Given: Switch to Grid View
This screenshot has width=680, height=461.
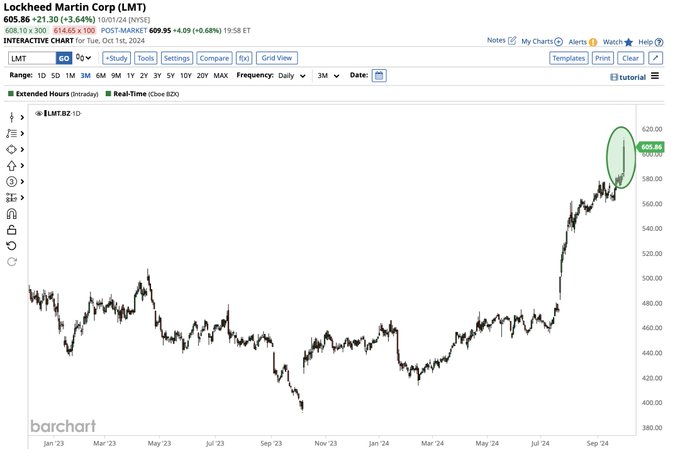Looking at the screenshot, I should click(x=277, y=58).
